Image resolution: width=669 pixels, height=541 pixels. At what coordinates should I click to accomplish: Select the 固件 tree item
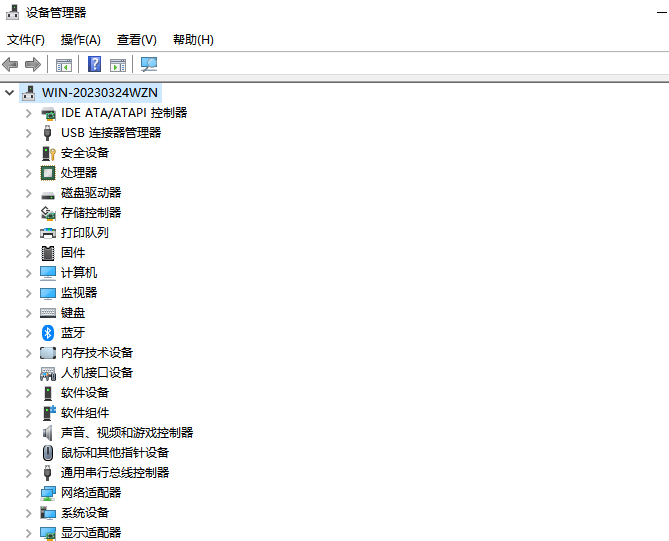click(x=73, y=253)
